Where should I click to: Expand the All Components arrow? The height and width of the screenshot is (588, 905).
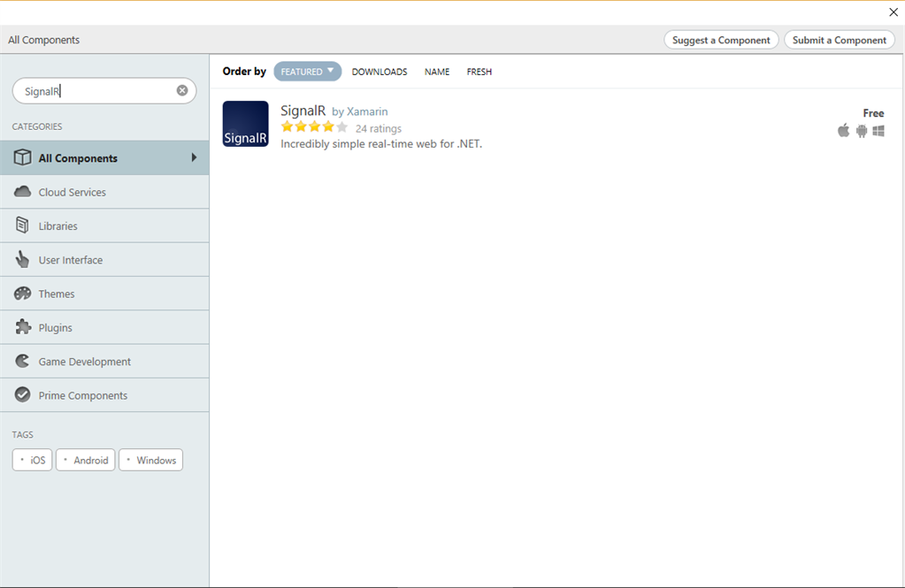194,157
